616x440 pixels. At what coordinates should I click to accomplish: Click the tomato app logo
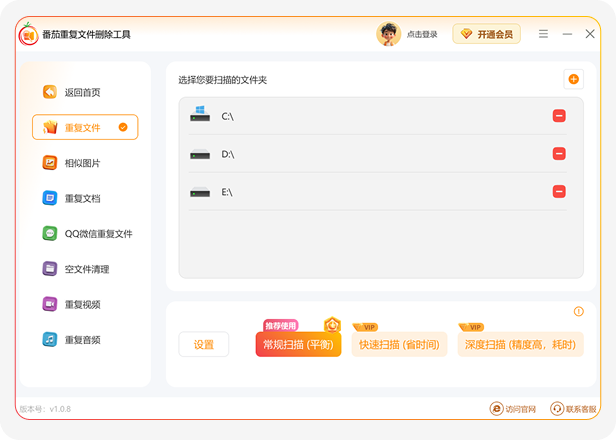28,35
